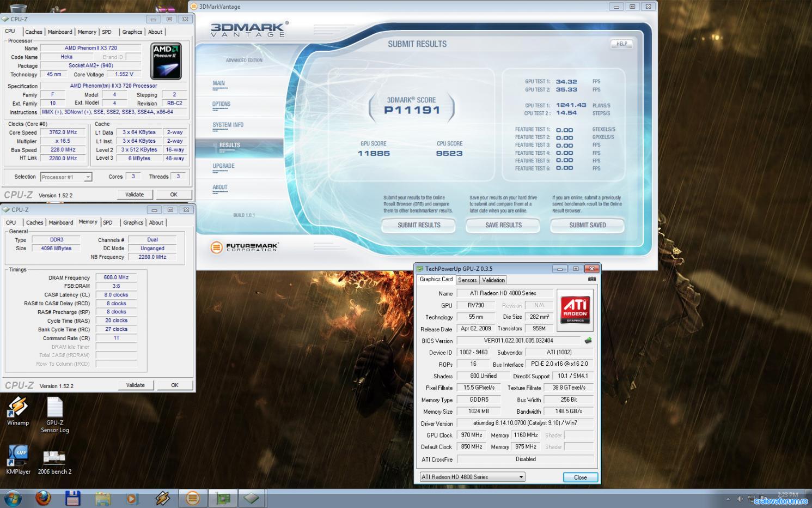Click the upper CPU-Z window title icon
The height and width of the screenshot is (508, 812).
tap(5, 19)
